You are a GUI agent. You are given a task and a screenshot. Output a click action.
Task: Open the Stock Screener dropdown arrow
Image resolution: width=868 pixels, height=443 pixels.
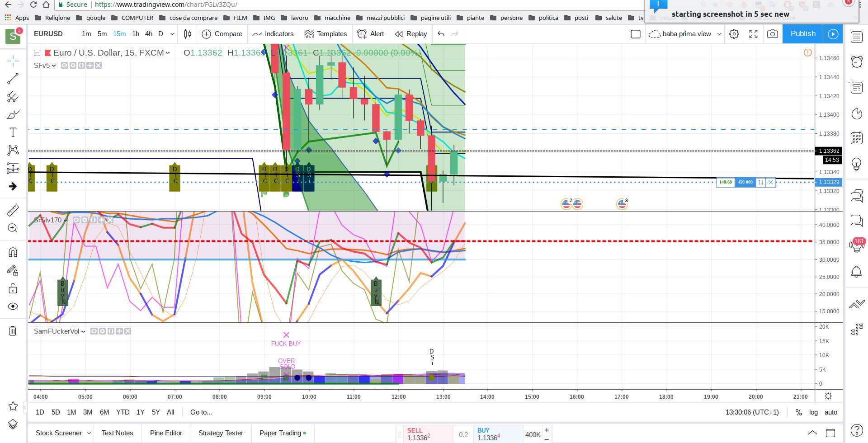tap(89, 433)
